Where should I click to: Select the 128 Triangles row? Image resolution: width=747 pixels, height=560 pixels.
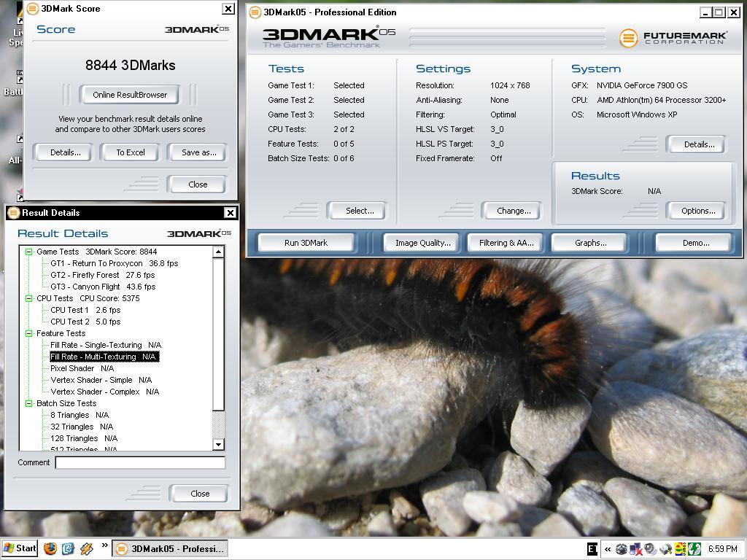[84, 438]
